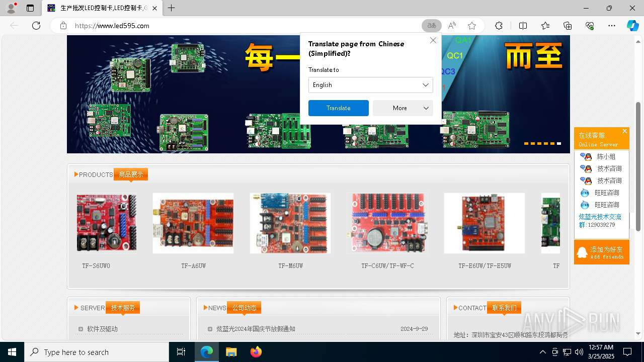
Task: View site information lock icon
Action: [x=63, y=26]
